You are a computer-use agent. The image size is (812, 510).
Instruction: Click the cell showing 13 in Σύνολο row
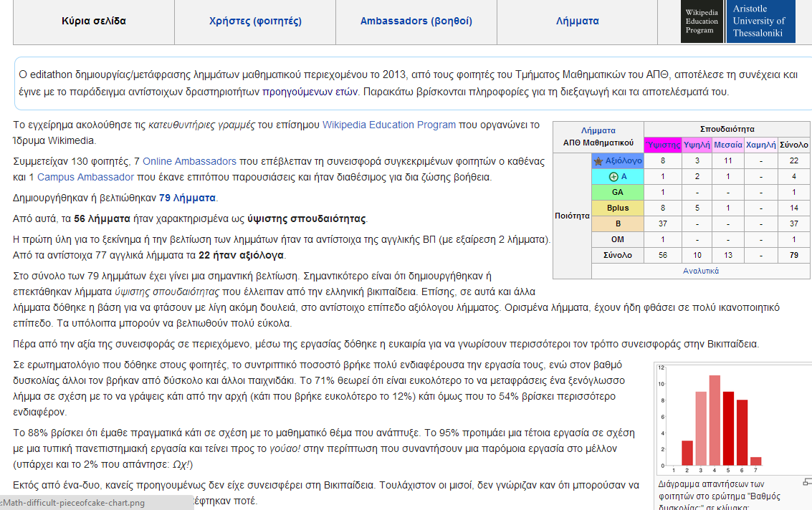728,255
